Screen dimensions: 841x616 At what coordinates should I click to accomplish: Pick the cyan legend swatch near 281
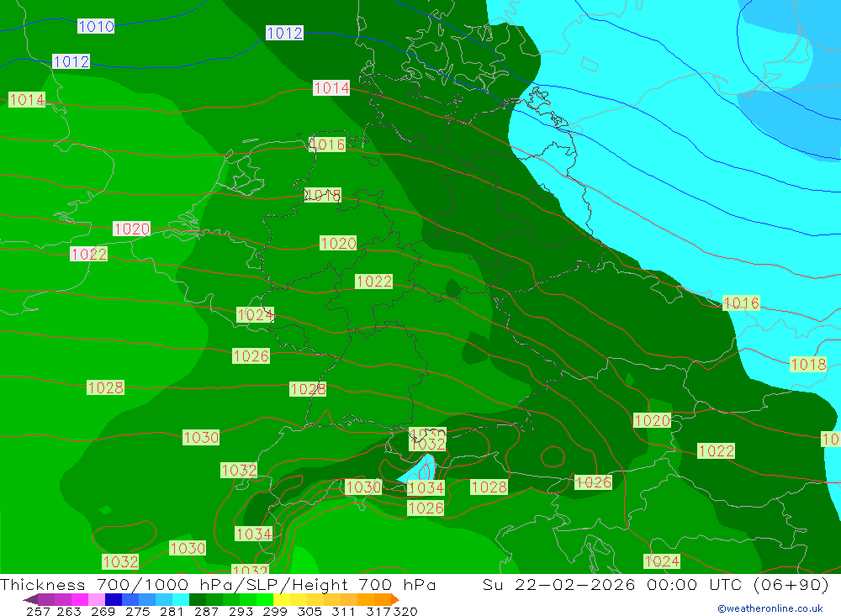pos(181,599)
